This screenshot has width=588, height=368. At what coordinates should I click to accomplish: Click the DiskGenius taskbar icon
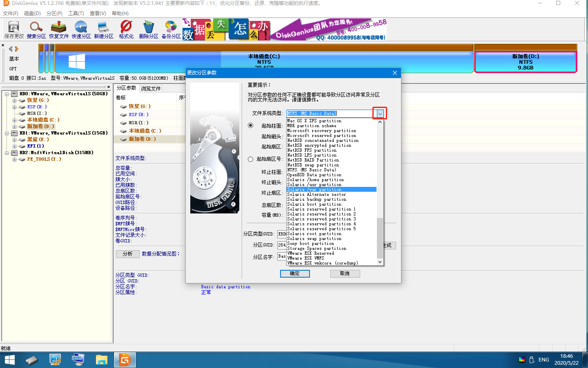125,360
